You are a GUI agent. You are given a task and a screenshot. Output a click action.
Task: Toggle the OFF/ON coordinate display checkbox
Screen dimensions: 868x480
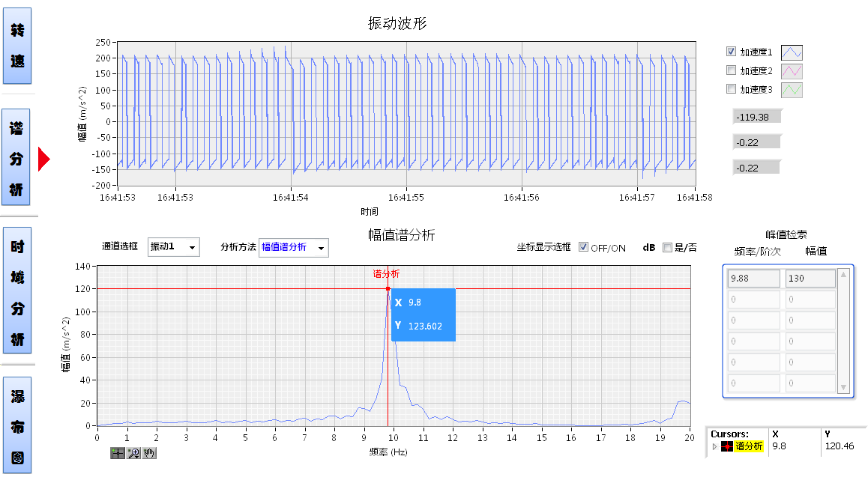tap(584, 248)
